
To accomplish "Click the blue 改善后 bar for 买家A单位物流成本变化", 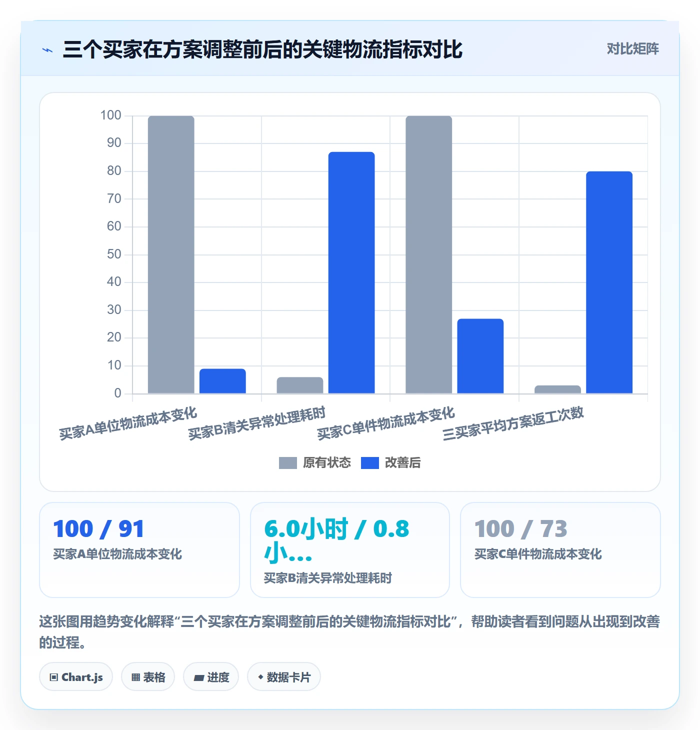I will coord(222,381).
